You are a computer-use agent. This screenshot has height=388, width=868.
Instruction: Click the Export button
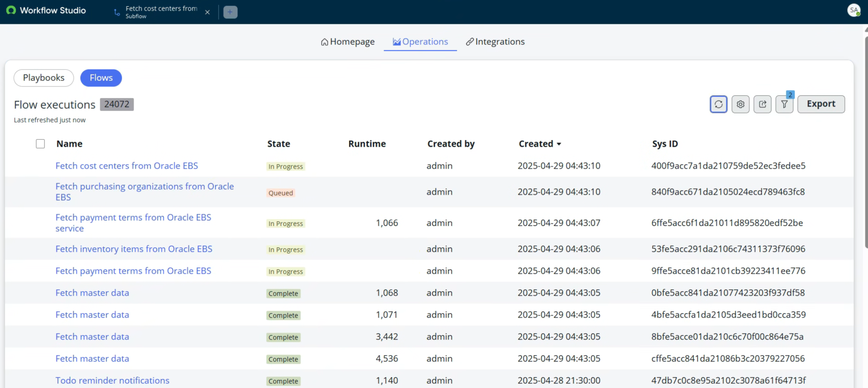[821, 104]
